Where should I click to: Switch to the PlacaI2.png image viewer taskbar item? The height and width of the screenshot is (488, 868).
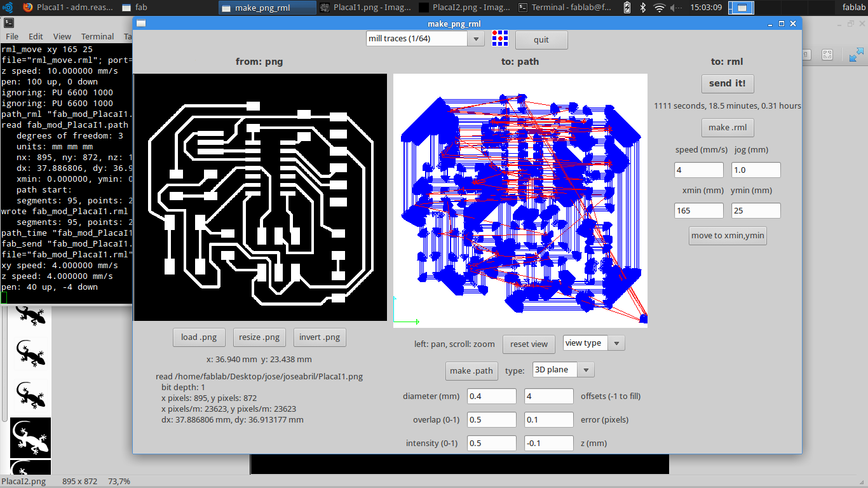[465, 8]
